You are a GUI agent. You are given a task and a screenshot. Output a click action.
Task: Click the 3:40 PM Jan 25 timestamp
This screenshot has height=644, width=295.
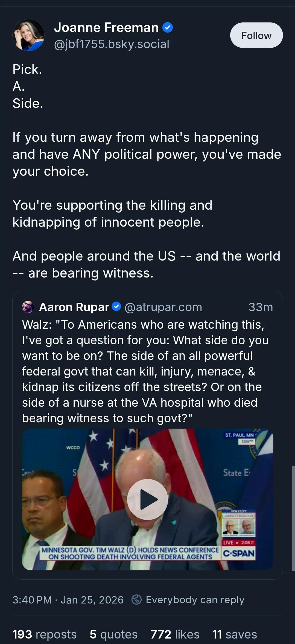[68, 600]
